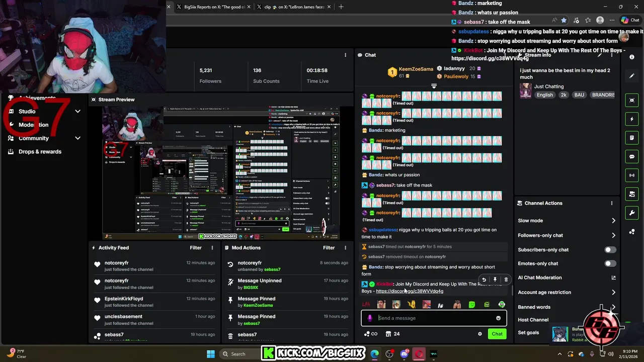
Task: Click the purple microphone icon in message box
Action: click(370, 318)
